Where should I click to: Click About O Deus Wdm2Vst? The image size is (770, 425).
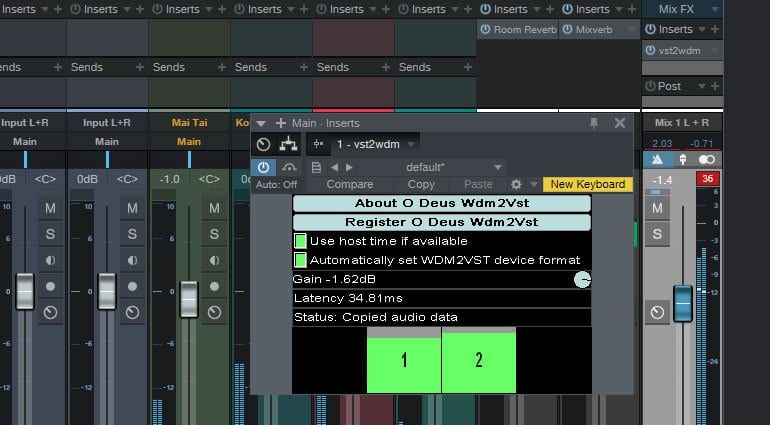pos(441,203)
